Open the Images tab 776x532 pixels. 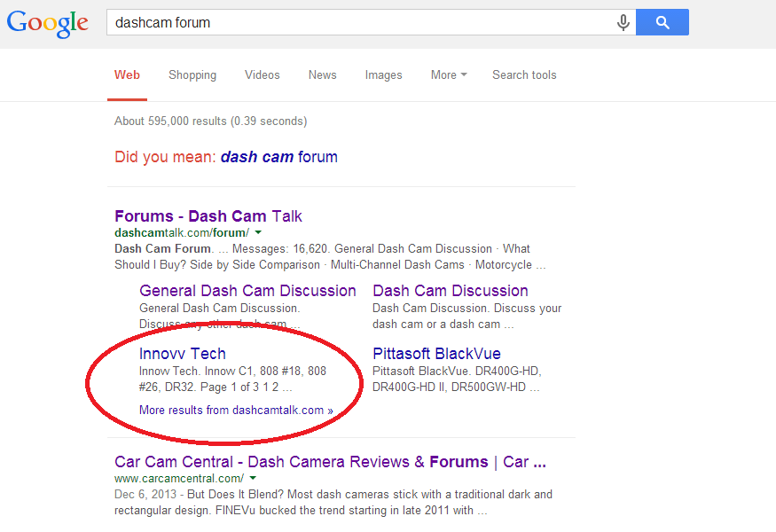point(383,74)
